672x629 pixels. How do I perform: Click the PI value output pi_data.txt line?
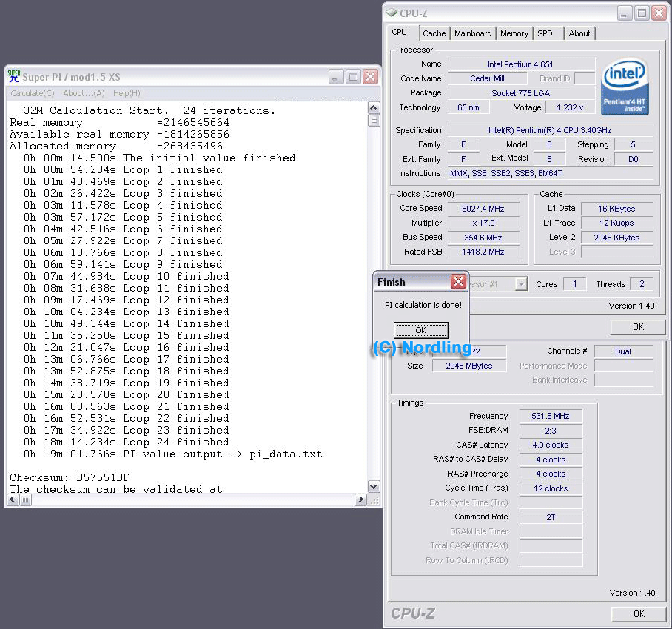click(172, 454)
